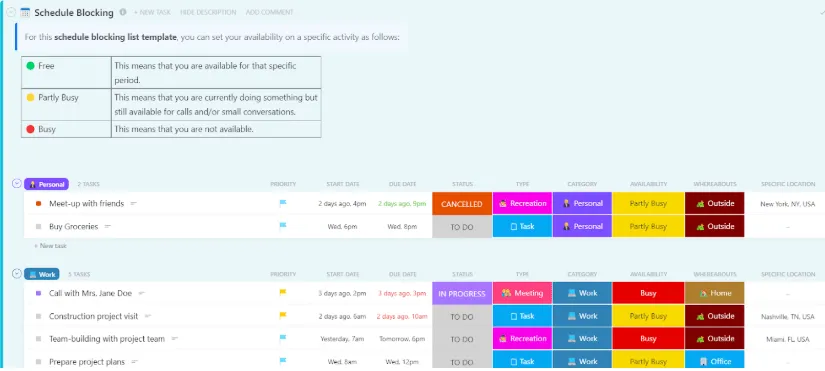This screenshot has height=371, width=825.
Task: Open the description icon on Buy Groceries
Action: (x=108, y=227)
